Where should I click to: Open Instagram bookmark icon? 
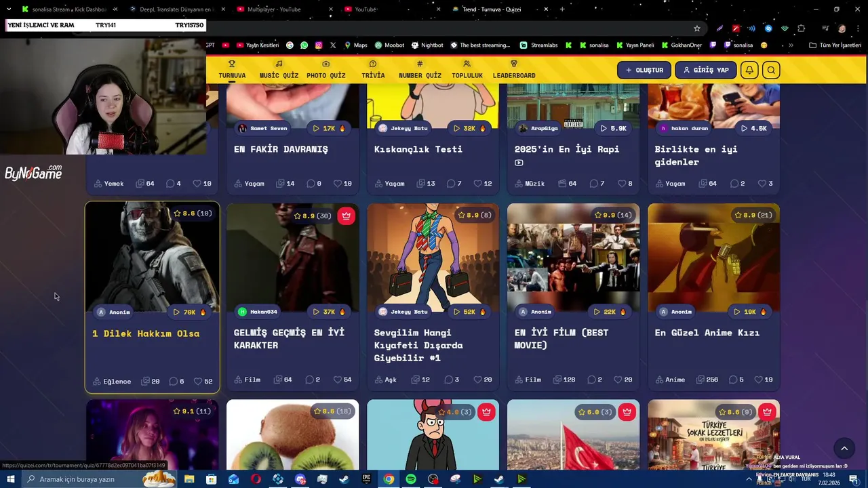coord(318,45)
